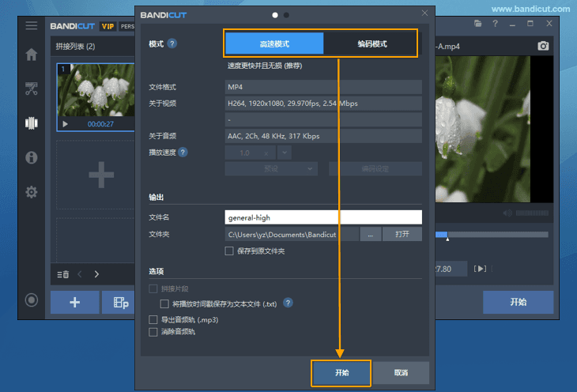Check 保存到原文件夹 checkbox

229,251
